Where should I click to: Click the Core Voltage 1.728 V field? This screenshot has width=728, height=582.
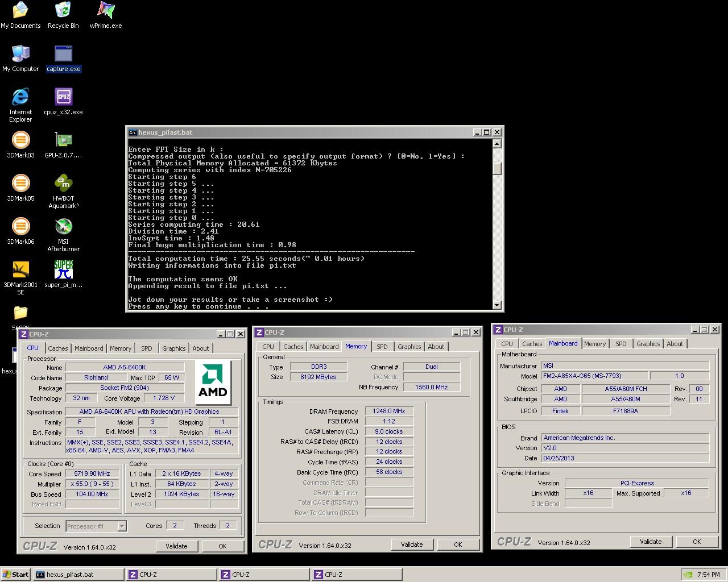pos(163,398)
